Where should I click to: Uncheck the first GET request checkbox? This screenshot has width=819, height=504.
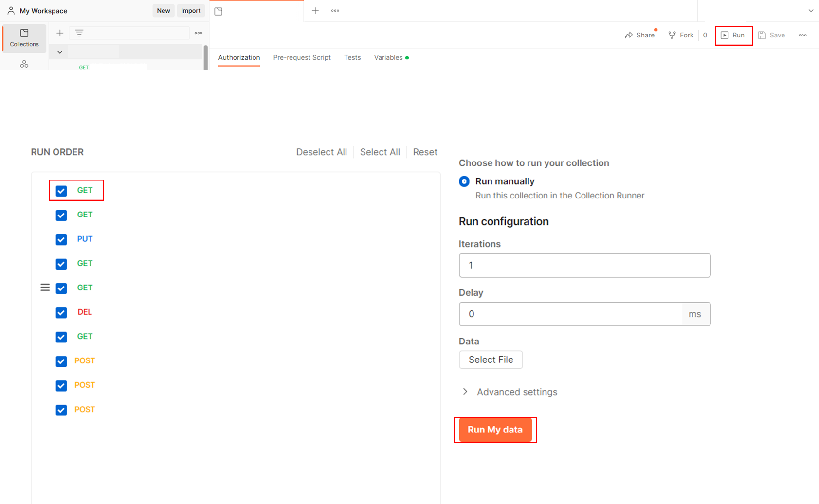(61, 191)
